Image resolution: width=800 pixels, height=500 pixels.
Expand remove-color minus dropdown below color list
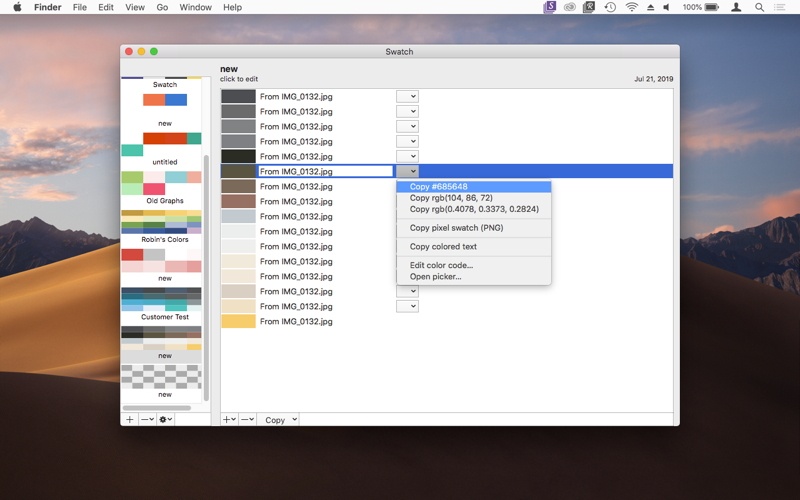(x=247, y=419)
